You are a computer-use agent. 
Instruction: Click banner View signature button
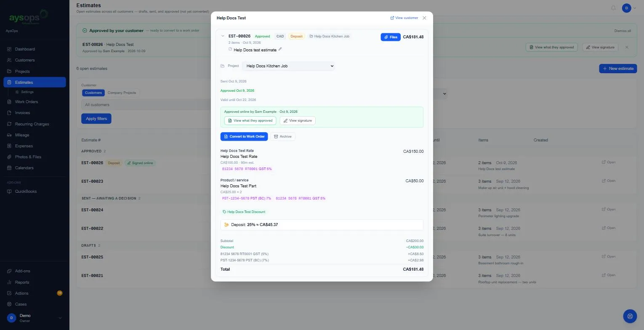pyautogui.click(x=600, y=48)
